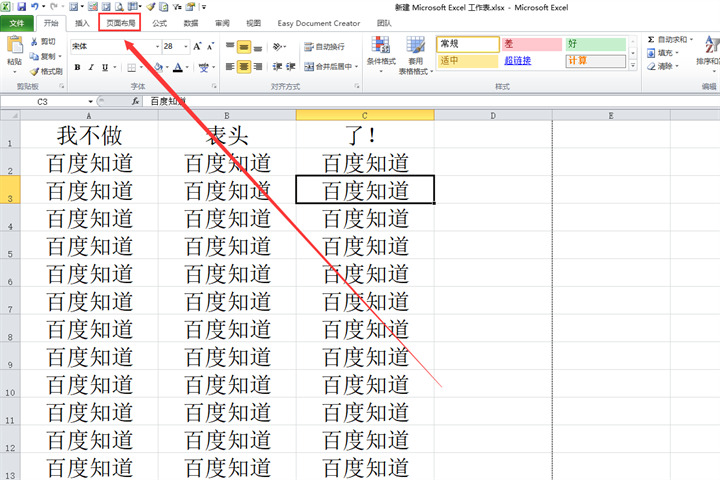Open Clear 清除 eraser command
The image size is (720, 480).
click(663, 66)
